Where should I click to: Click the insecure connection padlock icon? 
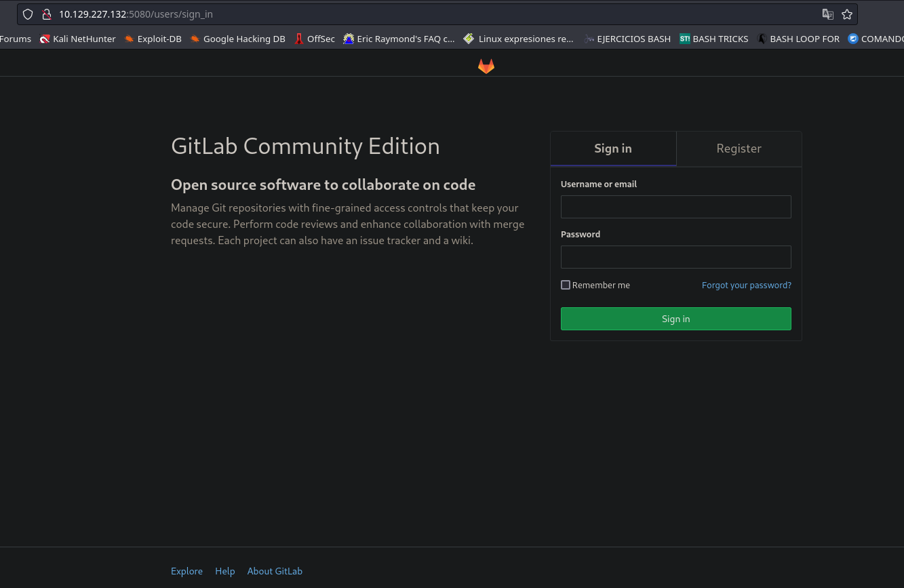click(46, 14)
